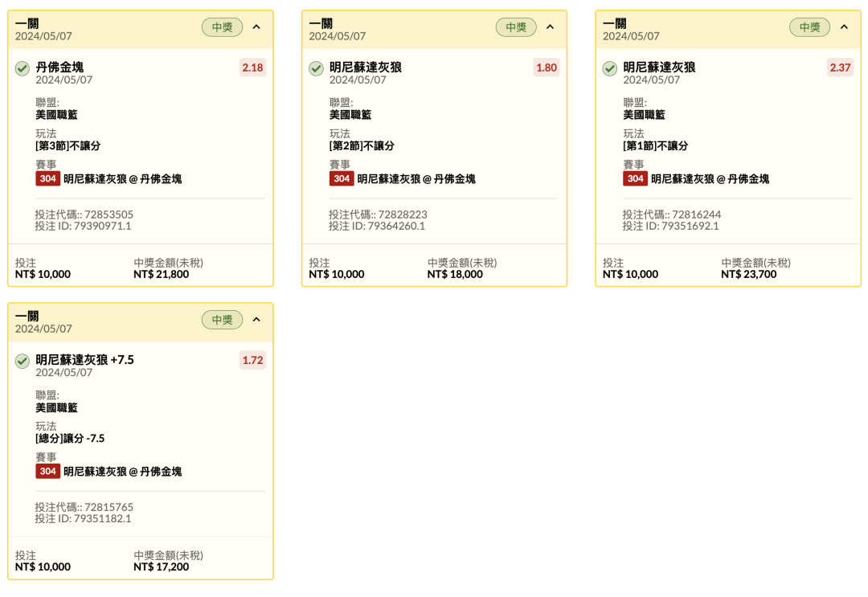
Task: Click [第1節]不讓分 play type text
Action: 656,146
